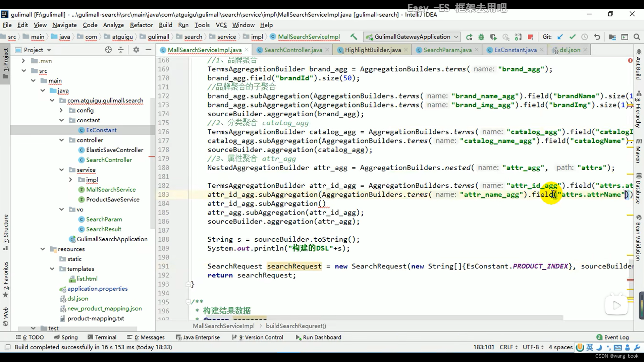Screen dimensions: 644x362
Task: Toggle the 1: Project tool window
Action: click(x=6, y=64)
